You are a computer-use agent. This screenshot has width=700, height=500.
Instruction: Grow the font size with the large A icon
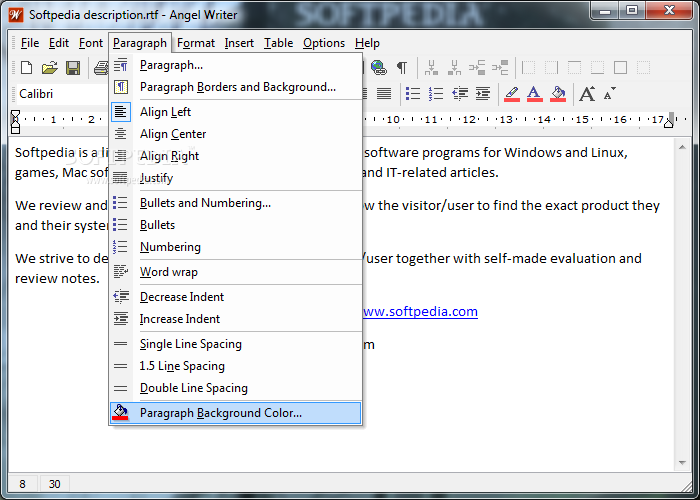587,94
